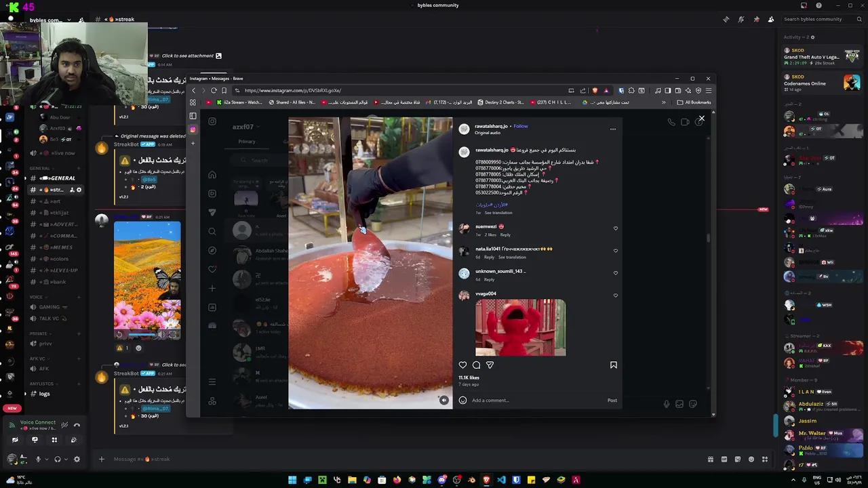The width and height of the screenshot is (868, 488).
Task: Like nata.lia1041's comment
Action: pos(616,251)
